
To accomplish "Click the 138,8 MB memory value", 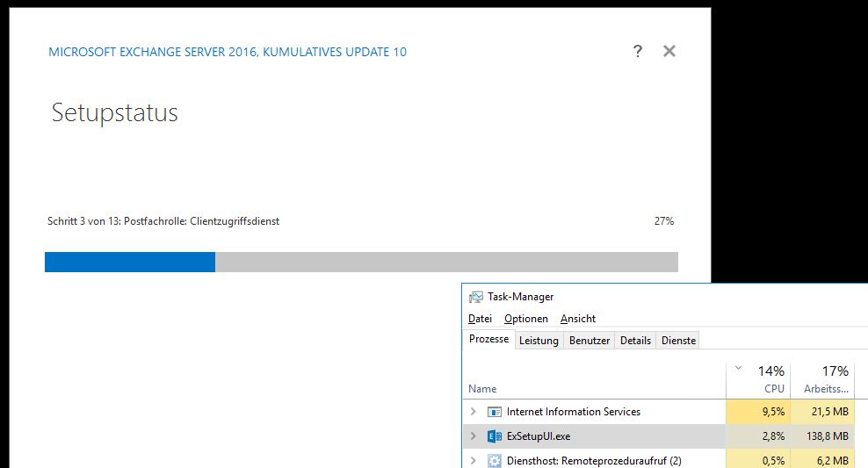I will (827, 436).
